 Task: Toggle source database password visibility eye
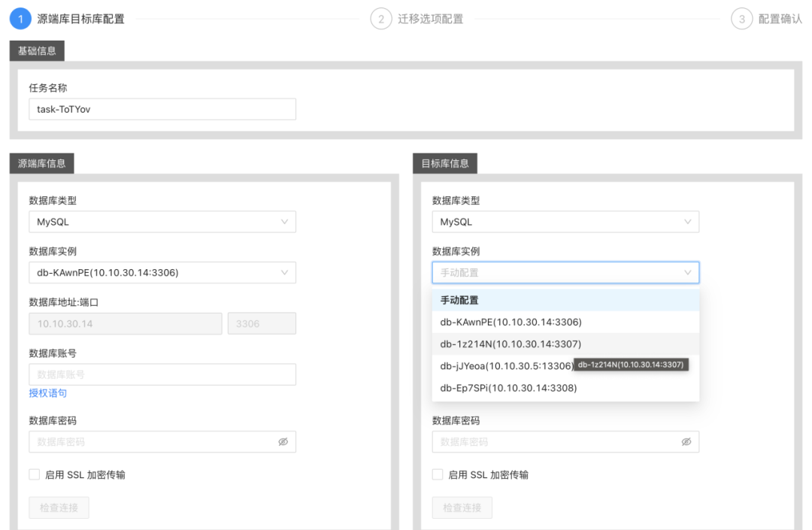[x=283, y=441]
